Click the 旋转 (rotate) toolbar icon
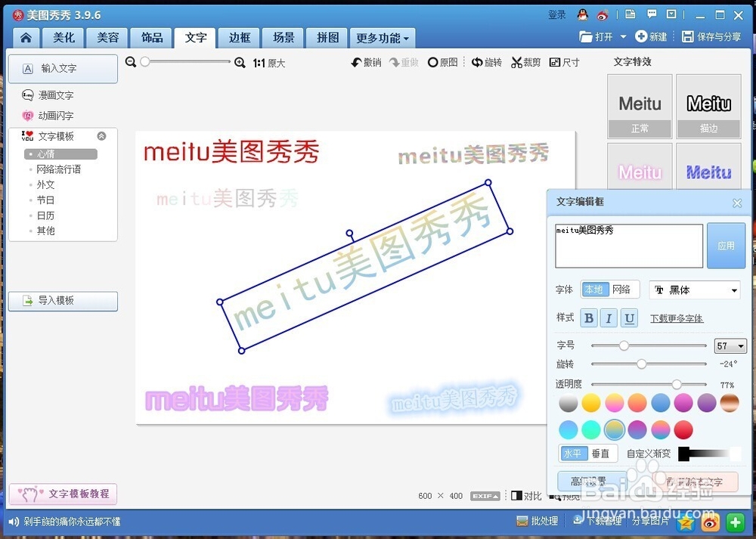The width and height of the screenshot is (756, 539). click(x=487, y=62)
